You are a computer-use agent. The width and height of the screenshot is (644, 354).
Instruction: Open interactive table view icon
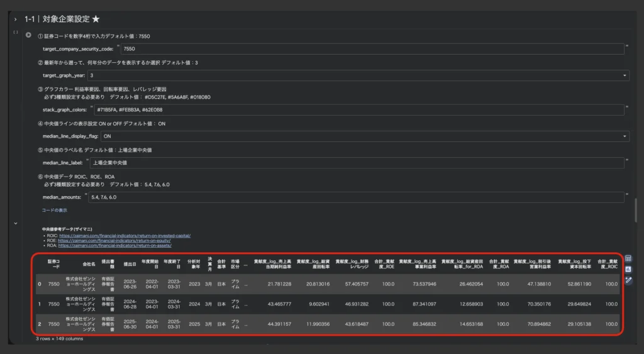coord(628,258)
